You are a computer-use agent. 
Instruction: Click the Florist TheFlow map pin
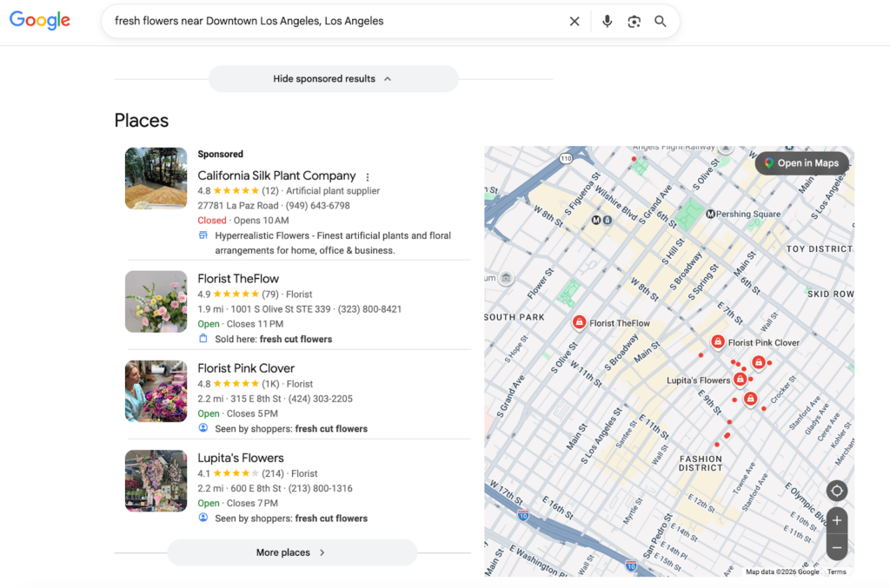(580, 322)
